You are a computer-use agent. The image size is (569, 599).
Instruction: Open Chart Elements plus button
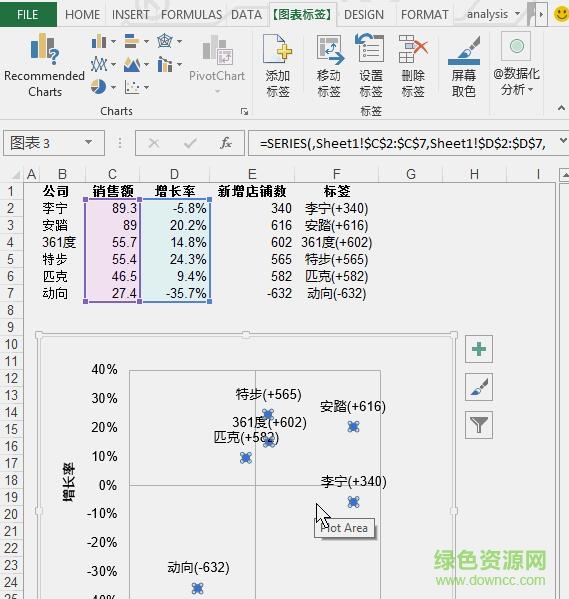pyautogui.click(x=479, y=349)
